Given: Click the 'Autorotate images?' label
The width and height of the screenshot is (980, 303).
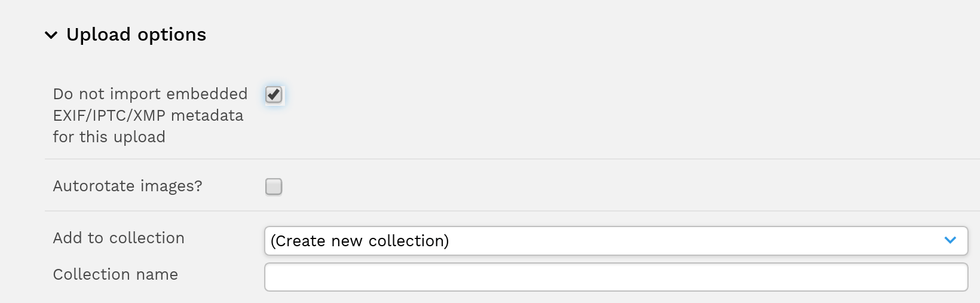Looking at the screenshot, I should 127,186.
